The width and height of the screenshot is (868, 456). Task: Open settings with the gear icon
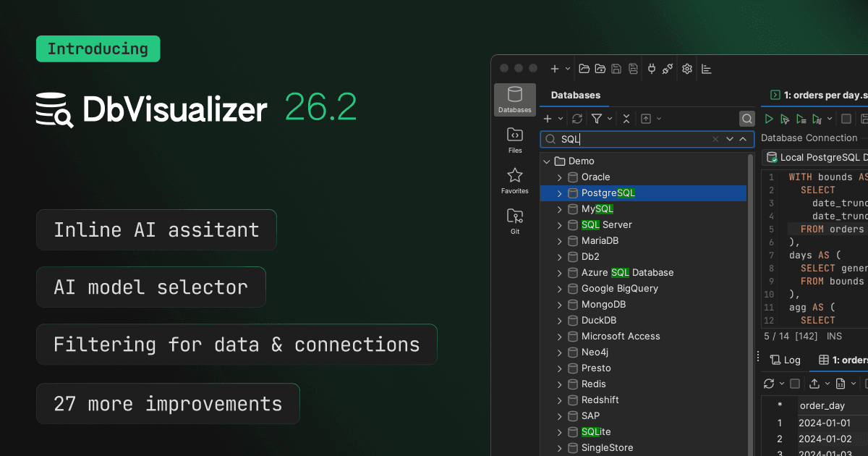coord(687,69)
